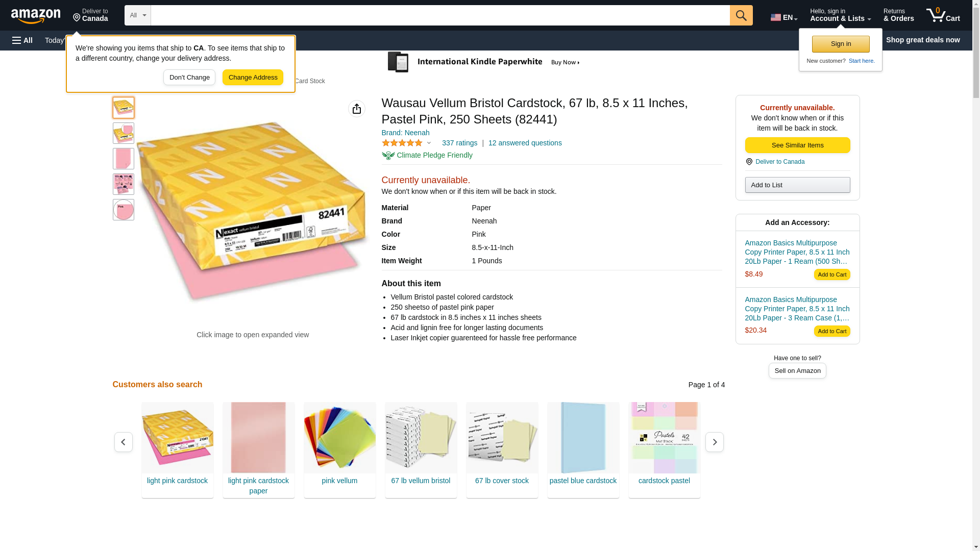Open Returns & Orders
Image resolution: width=980 pixels, height=551 pixels.
click(x=898, y=15)
